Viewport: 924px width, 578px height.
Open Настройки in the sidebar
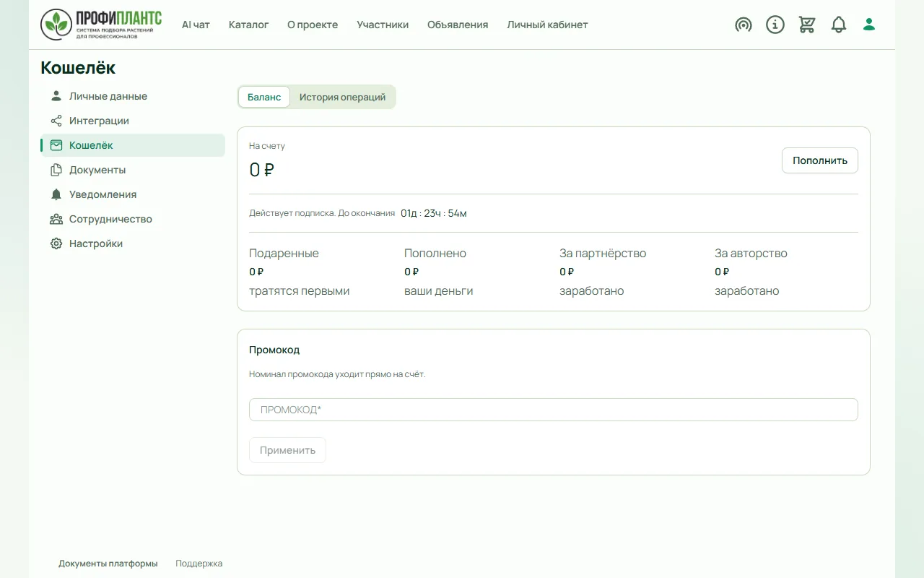(x=133, y=243)
